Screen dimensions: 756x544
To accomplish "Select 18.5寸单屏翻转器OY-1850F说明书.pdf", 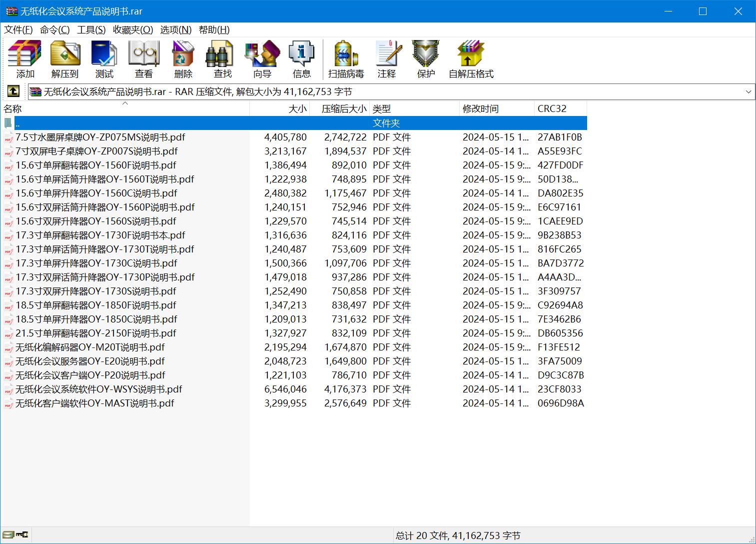I will 294,305.
